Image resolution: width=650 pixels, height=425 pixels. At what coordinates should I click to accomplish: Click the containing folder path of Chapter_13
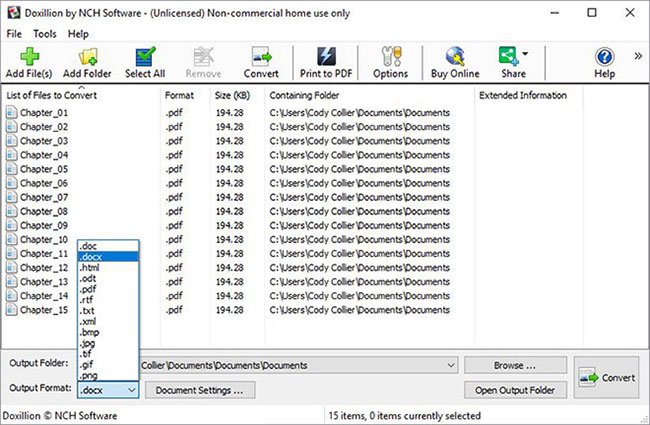coord(359,282)
